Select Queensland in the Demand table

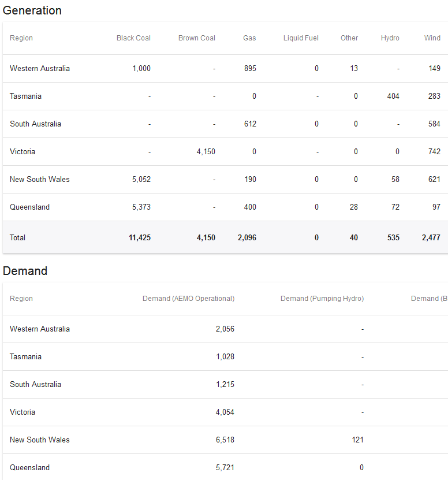[x=29, y=467]
